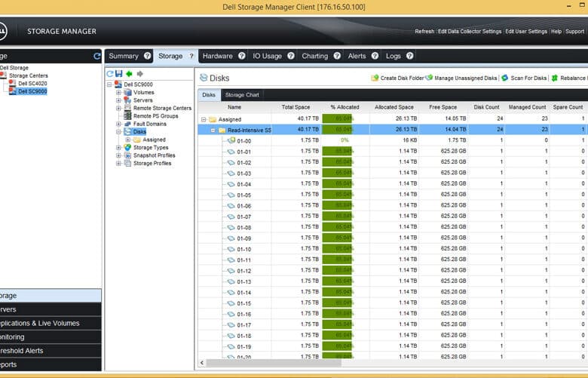
Task: Open the help icon next to the IO Usage tab
Action: [x=291, y=56]
